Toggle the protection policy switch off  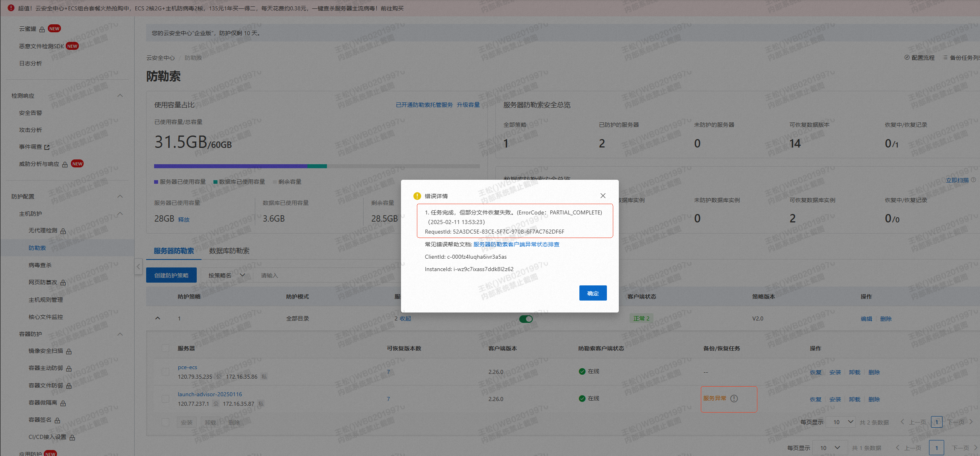[526, 319]
